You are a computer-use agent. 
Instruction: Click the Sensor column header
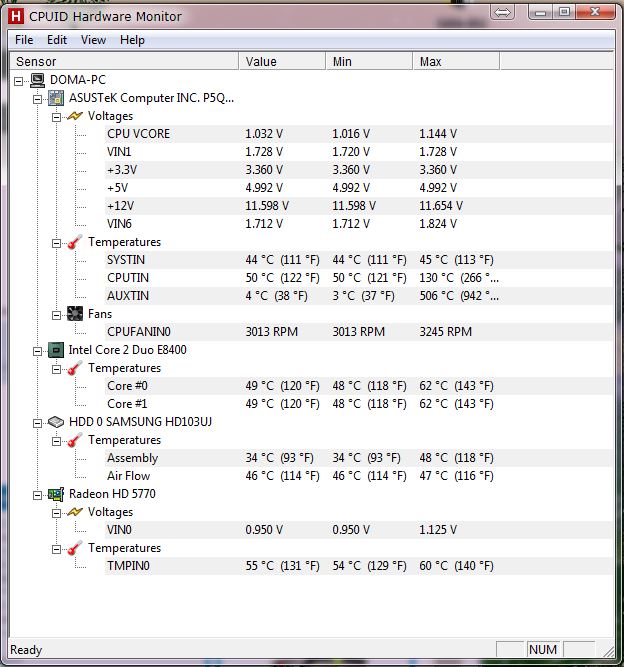pyautogui.click(x=124, y=61)
